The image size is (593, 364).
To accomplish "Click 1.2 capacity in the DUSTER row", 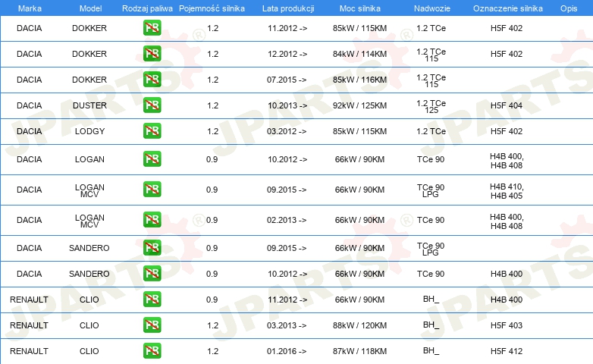I will click(212, 105).
